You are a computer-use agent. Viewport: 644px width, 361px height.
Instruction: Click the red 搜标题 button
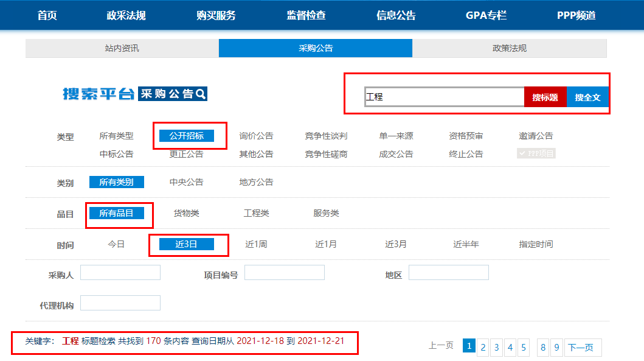(545, 97)
